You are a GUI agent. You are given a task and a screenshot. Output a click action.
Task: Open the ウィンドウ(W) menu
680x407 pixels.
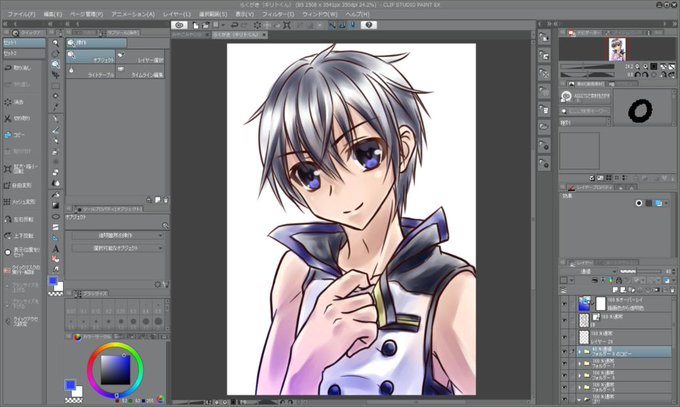[x=320, y=14]
